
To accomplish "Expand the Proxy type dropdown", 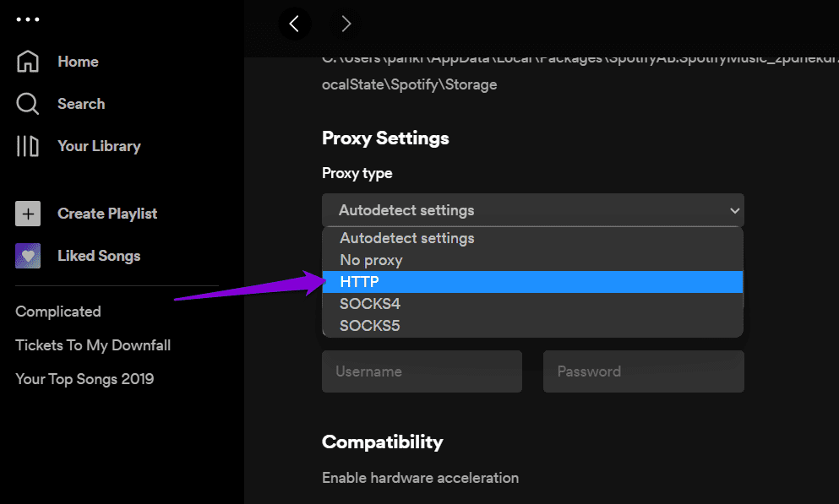I will [532, 210].
